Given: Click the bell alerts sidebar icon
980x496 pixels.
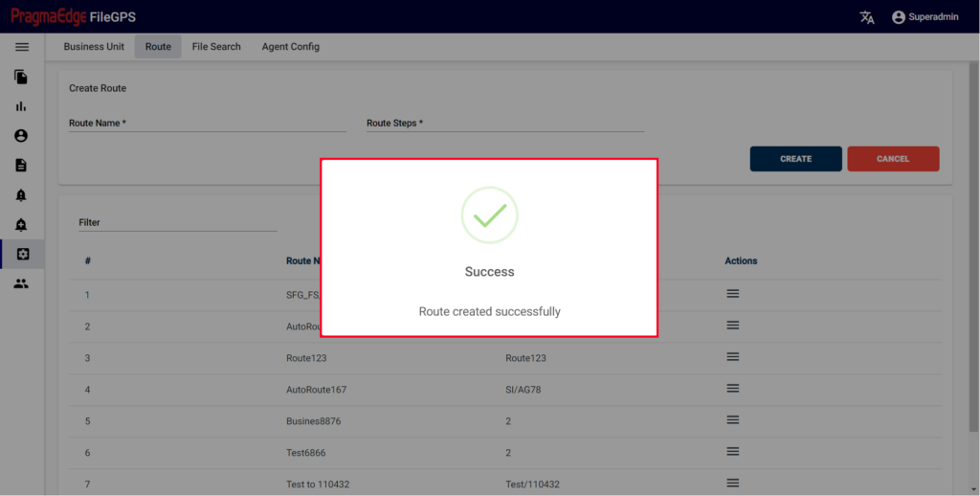Looking at the screenshot, I should (x=21, y=195).
